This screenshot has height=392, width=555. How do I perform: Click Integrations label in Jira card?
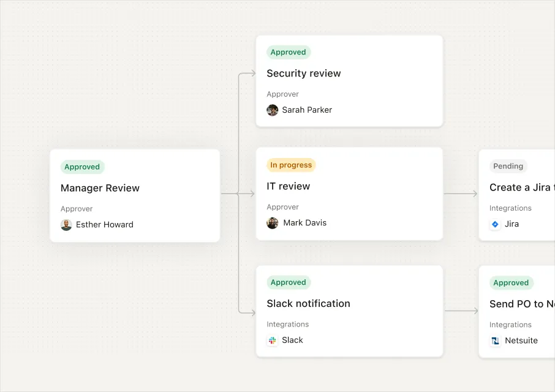(510, 208)
